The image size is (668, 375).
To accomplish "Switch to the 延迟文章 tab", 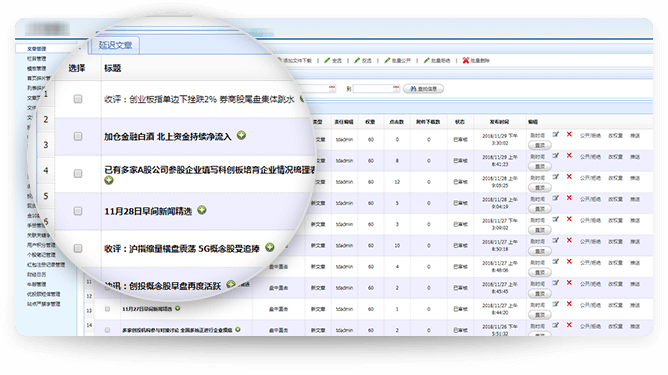I will [x=115, y=45].
